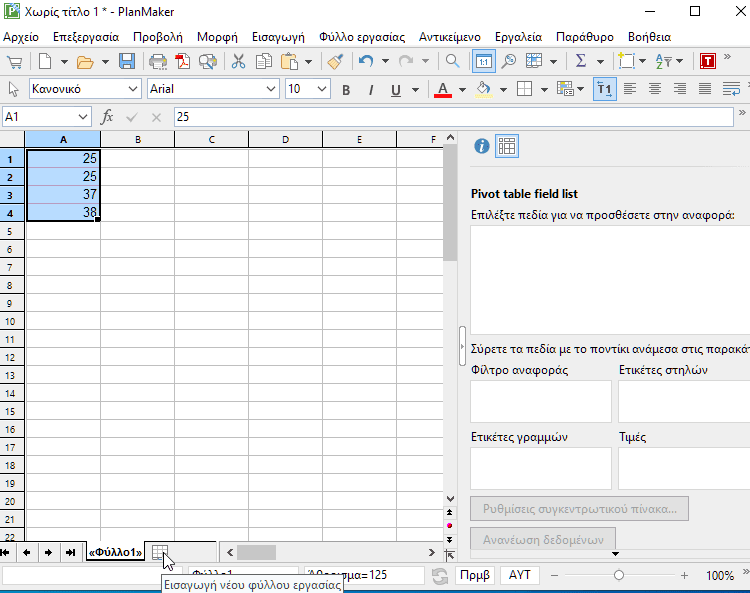The height and width of the screenshot is (593, 750).
Task: Select the «Φύλλο1» sheet tab
Action: pyautogui.click(x=115, y=552)
